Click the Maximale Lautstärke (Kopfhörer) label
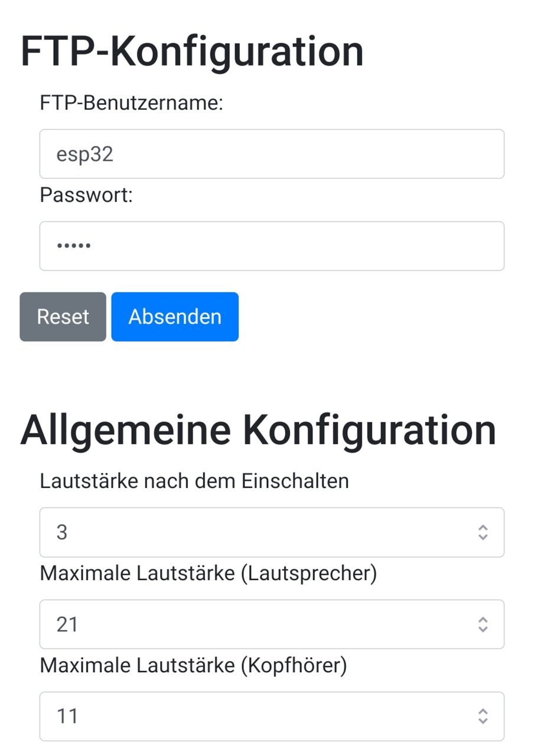This screenshot has width=544, height=756. pyautogui.click(x=193, y=666)
